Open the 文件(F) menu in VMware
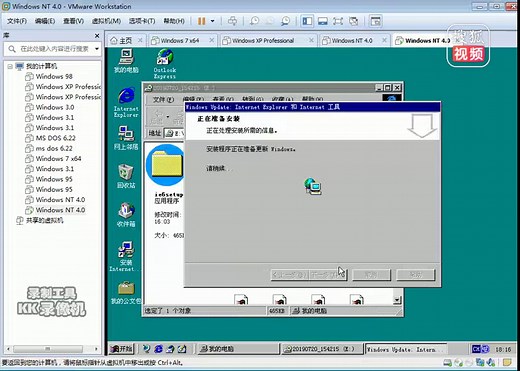 (x=17, y=21)
